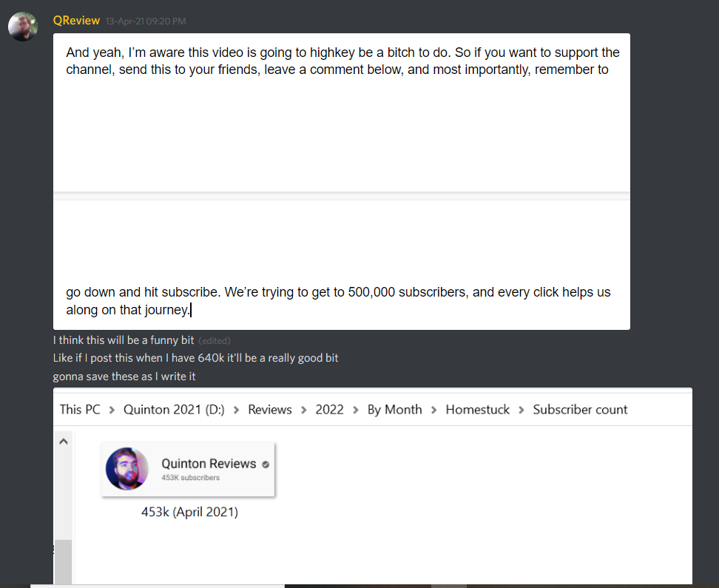Open the script document image attachment
The width and height of the screenshot is (719, 588).
(x=342, y=182)
